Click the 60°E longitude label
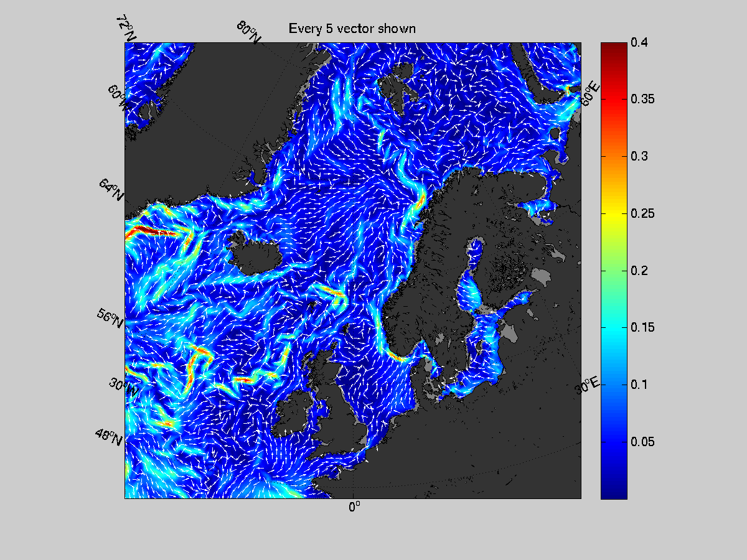The height and width of the screenshot is (560, 747). (591, 95)
